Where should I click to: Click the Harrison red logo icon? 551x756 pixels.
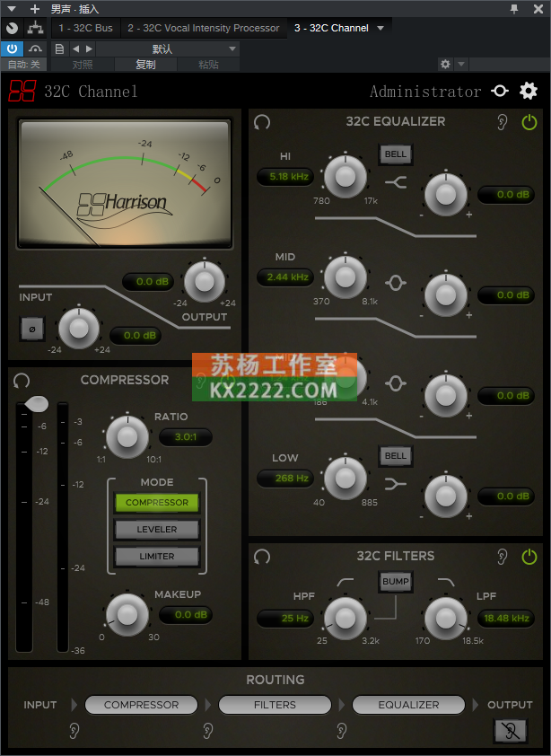point(22,91)
